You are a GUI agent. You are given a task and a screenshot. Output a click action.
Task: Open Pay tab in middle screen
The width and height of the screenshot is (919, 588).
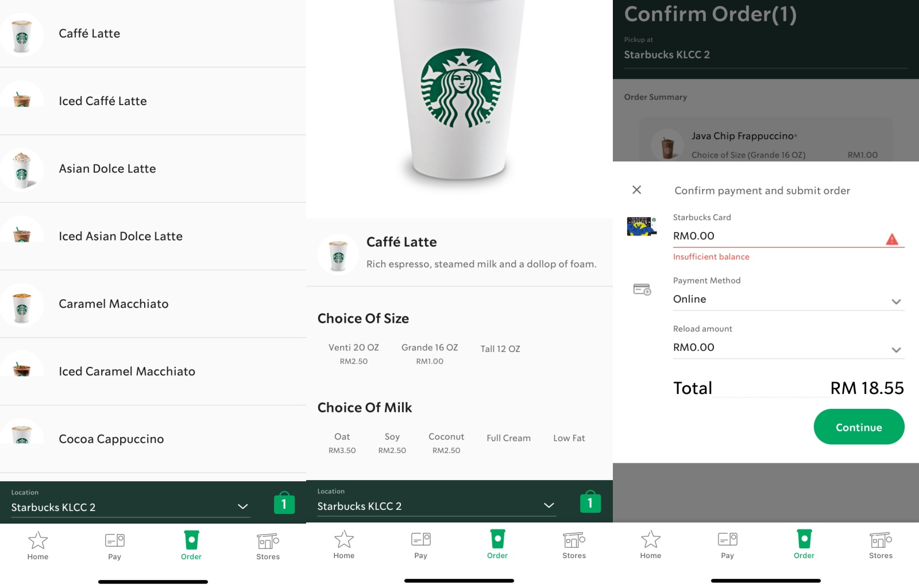coord(421,544)
